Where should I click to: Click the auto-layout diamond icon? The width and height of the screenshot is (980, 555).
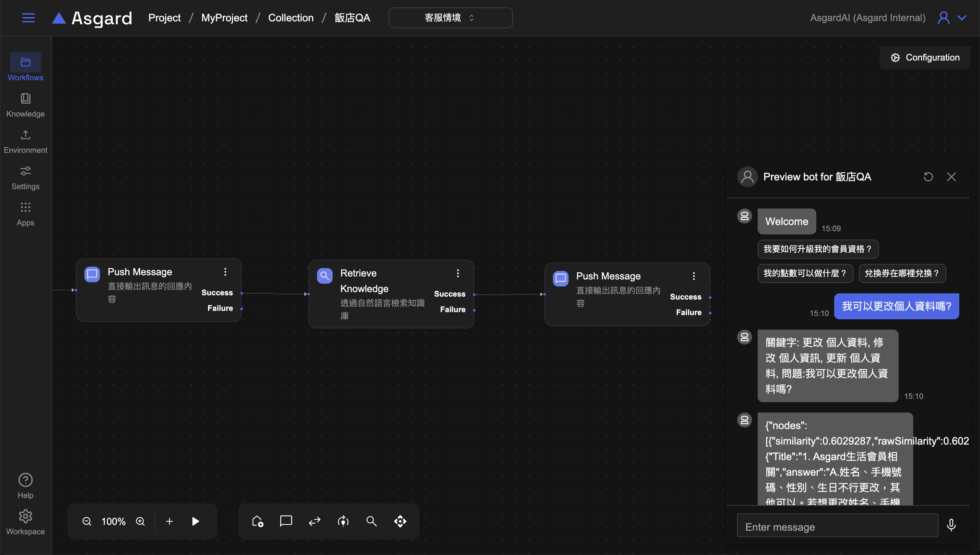coord(400,521)
